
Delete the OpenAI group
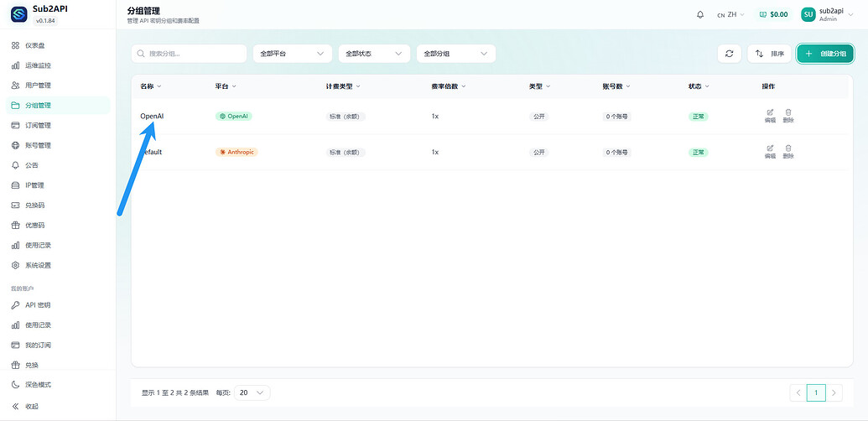tap(788, 116)
